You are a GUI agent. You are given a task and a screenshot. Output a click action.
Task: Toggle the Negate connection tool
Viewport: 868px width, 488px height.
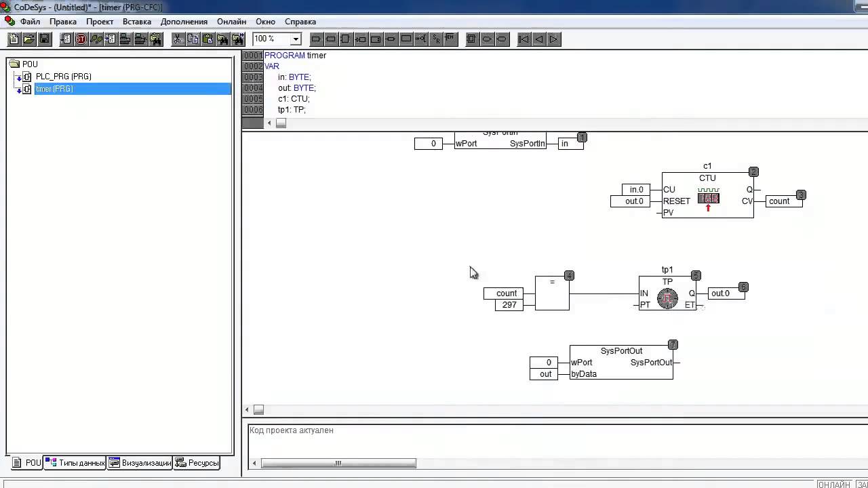pyautogui.click(x=420, y=39)
